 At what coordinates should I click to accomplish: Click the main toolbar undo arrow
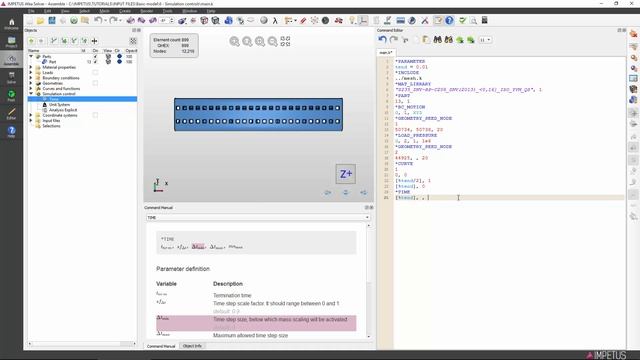click(98, 20)
